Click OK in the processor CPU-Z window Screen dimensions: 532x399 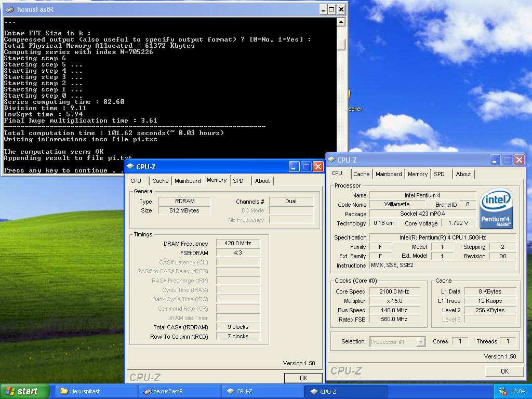click(504, 371)
